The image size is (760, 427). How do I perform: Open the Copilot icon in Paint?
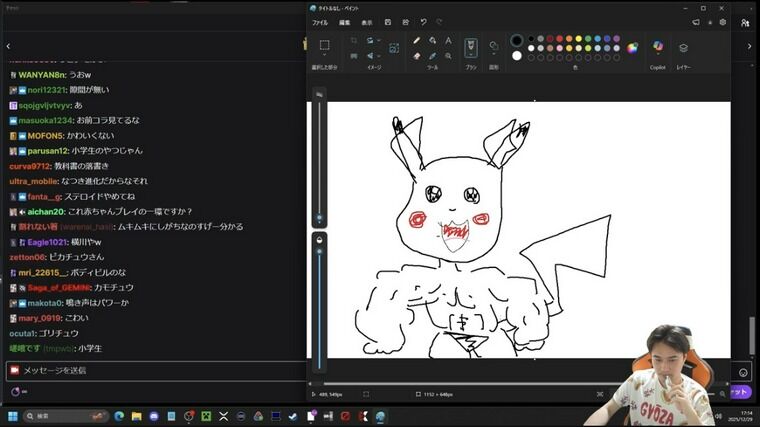tap(658, 46)
